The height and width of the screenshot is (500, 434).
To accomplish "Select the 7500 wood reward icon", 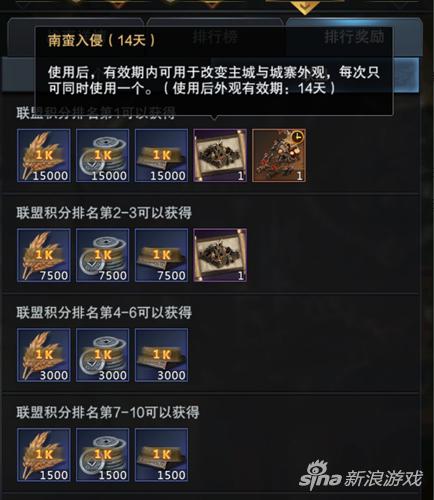I will [161, 255].
